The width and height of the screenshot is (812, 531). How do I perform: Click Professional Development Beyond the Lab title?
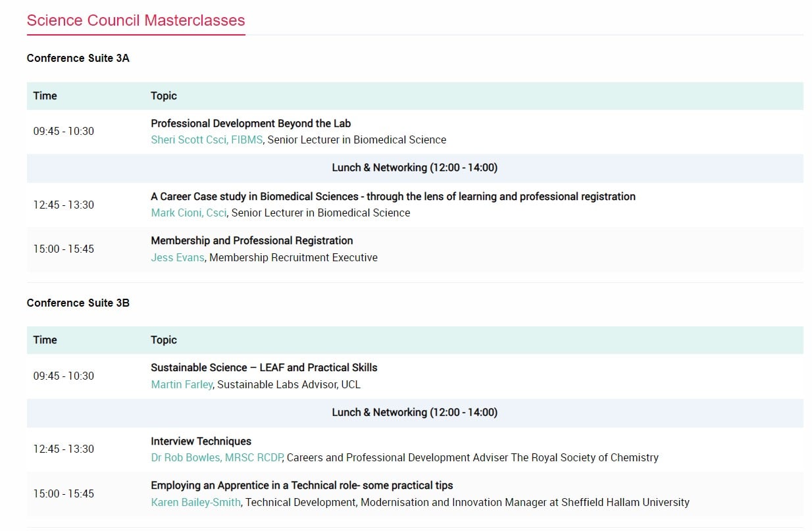click(251, 123)
